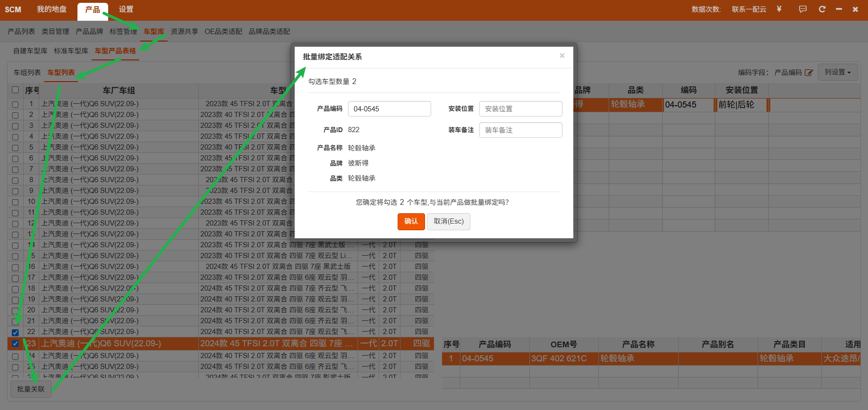Screen dimensions: 868x410
Task: Check the checkbox for row 1
Action: pyautogui.click(x=15, y=104)
